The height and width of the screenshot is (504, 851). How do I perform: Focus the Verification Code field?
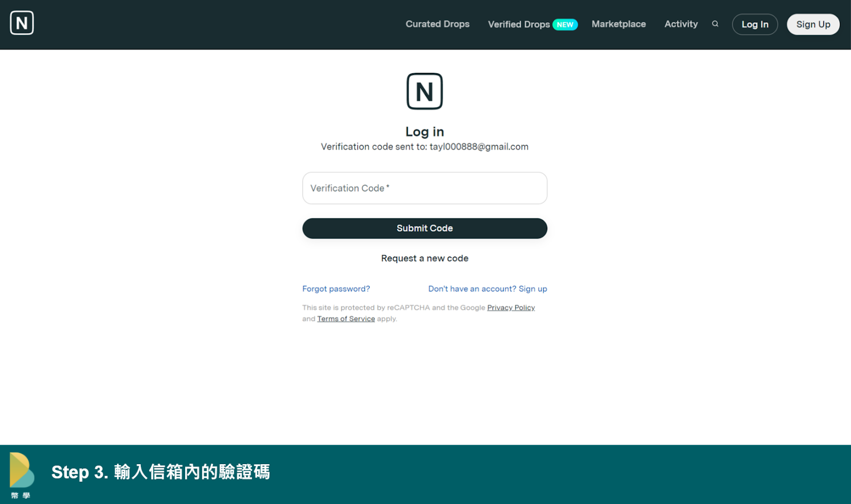pyautogui.click(x=424, y=188)
